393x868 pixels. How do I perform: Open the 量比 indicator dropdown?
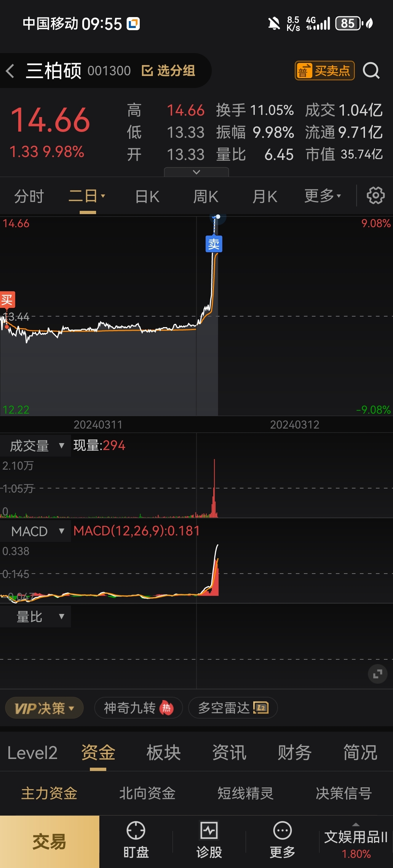click(36, 617)
